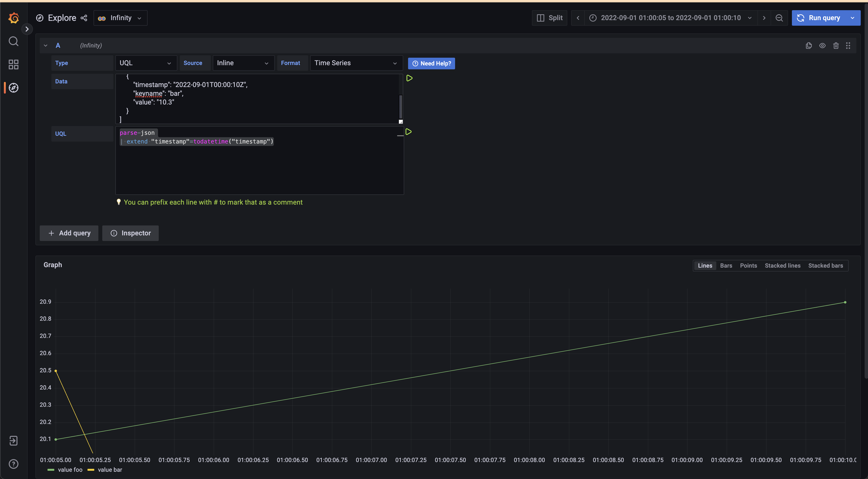The width and height of the screenshot is (868, 479).
Task: Open the Dashboards sidebar icon
Action: pos(14,64)
